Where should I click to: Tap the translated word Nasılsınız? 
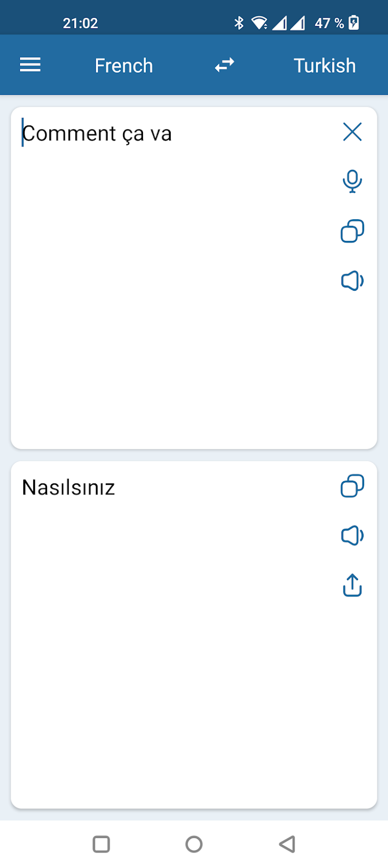pyautogui.click(x=68, y=488)
